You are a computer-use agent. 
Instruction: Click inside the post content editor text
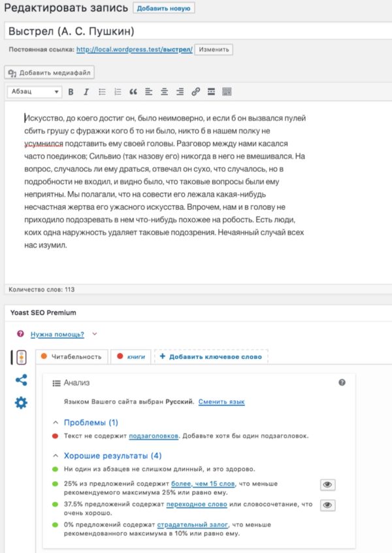(165, 181)
